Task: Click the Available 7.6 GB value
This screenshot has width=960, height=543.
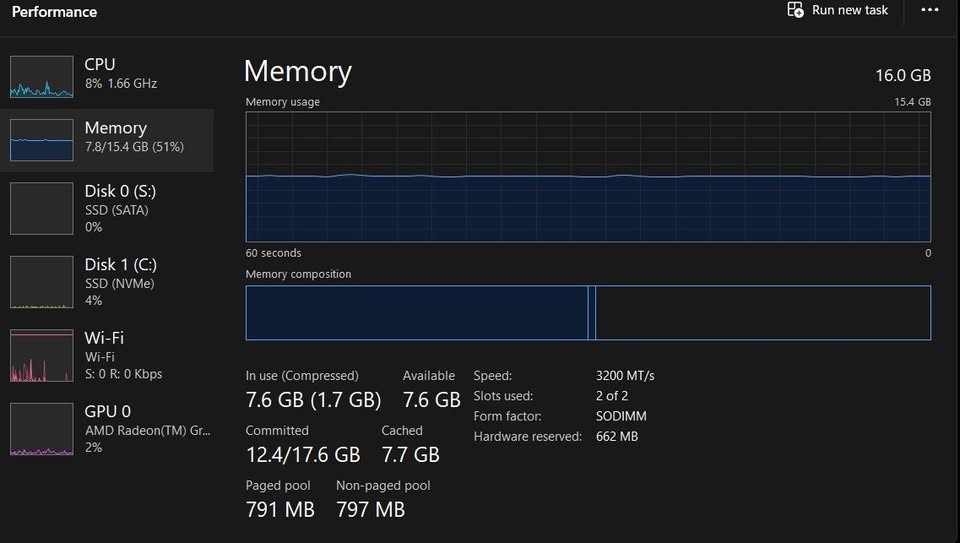Action: point(432,400)
